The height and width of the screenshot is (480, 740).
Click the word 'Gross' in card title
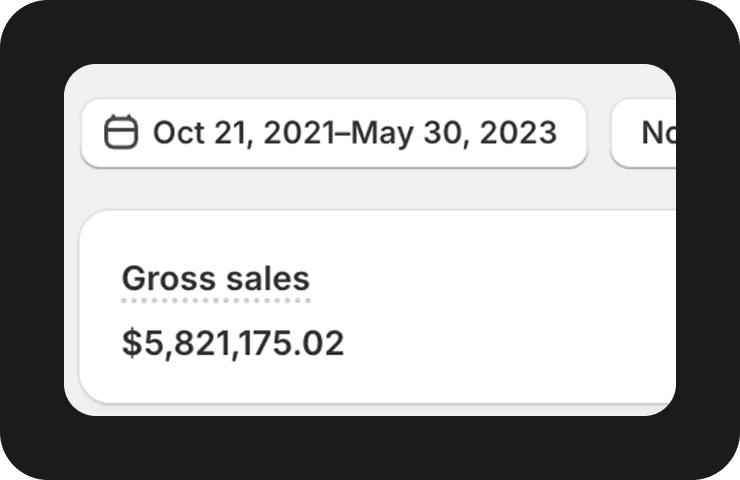pos(157,279)
